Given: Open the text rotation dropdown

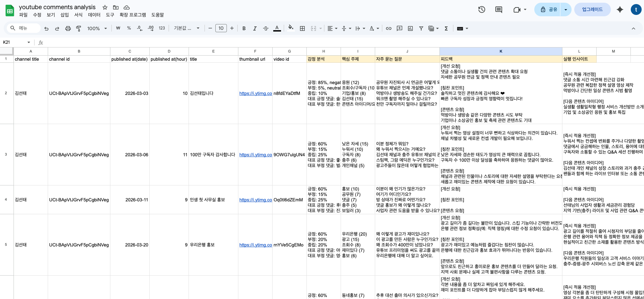Looking at the screenshot, I should pos(374,28).
